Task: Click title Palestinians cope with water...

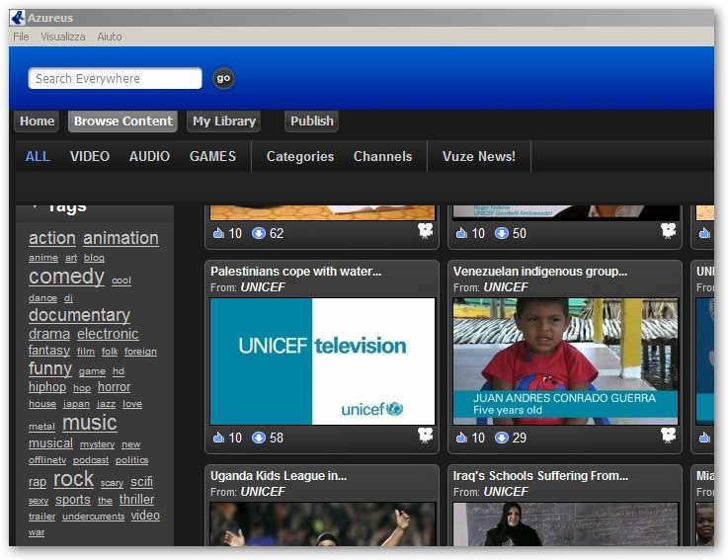Action: point(295,272)
